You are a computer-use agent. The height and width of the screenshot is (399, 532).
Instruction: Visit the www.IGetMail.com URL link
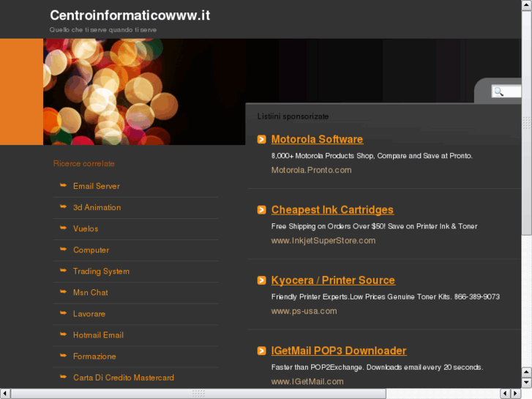click(x=307, y=381)
